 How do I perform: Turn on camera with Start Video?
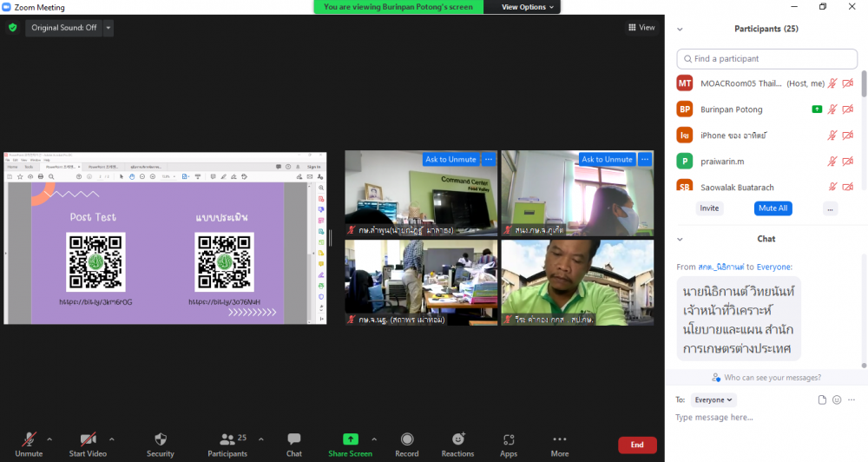[88, 444]
